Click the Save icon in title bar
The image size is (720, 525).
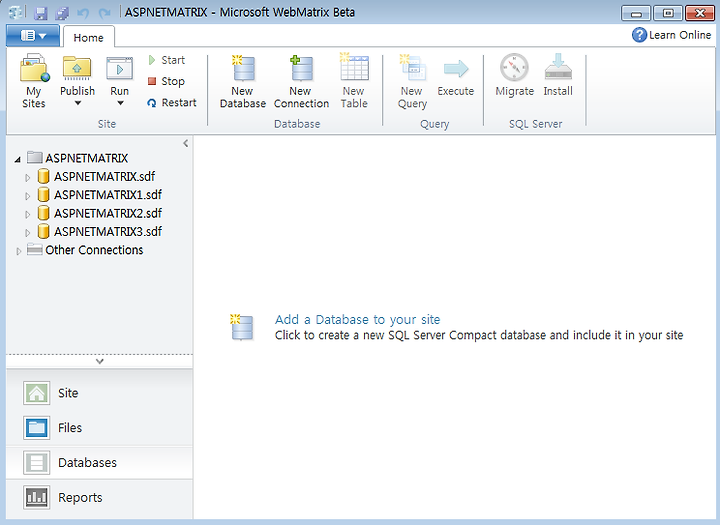click(41, 12)
